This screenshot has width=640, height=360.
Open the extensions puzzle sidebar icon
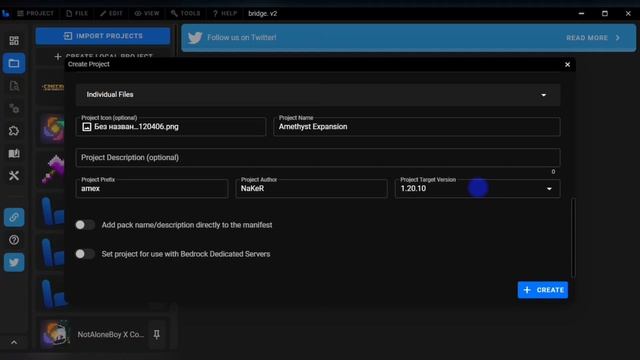coord(14,131)
